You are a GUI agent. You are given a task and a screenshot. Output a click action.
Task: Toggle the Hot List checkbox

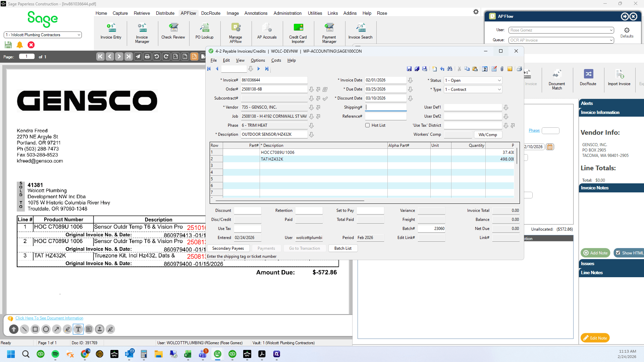pyautogui.click(x=367, y=125)
